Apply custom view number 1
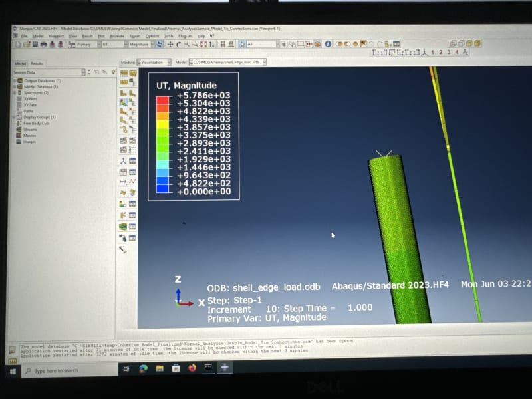The width and height of the screenshot is (532, 399). (x=433, y=53)
